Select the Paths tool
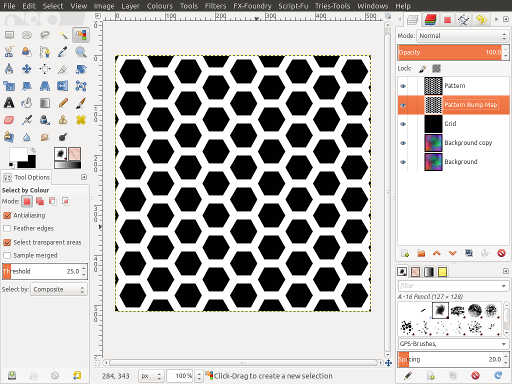This screenshot has height=384, width=512. (x=45, y=52)
